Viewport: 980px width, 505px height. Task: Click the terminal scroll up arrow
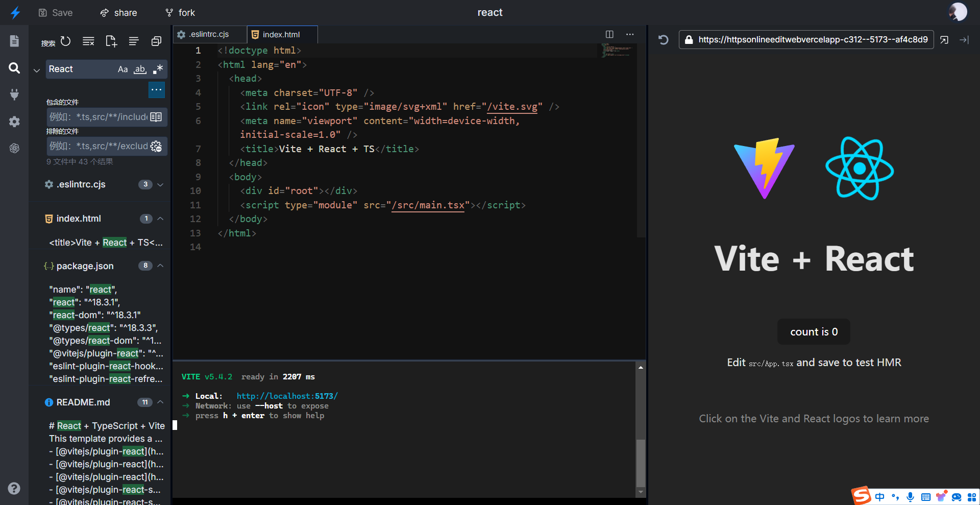click(x=641, y=367)
